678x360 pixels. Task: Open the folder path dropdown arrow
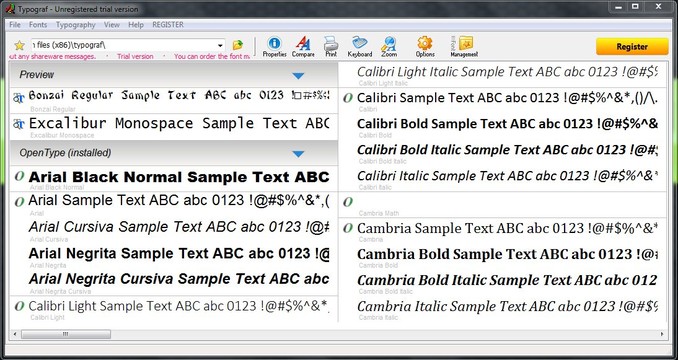point(220,45)
